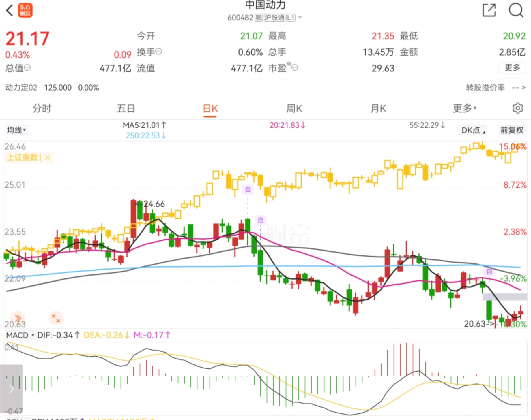531x420 pixels.
Task: Tap the DEA:-0.26 indicator value
Action: [x=106, y=335]
